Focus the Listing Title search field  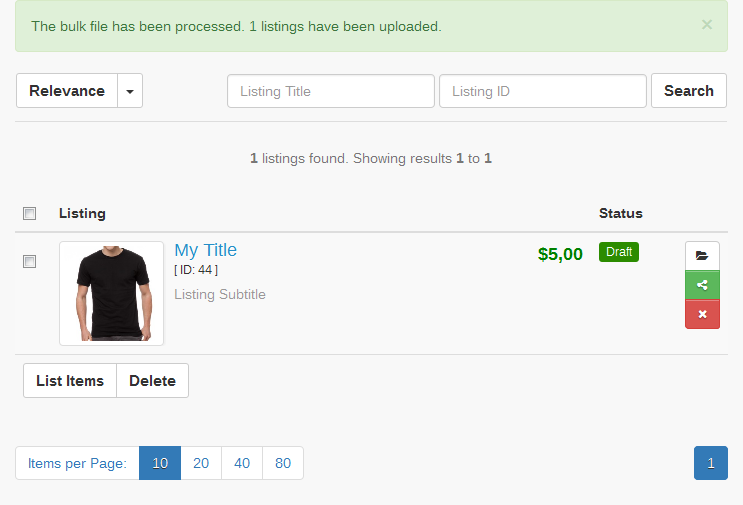(x=331, y=91)
